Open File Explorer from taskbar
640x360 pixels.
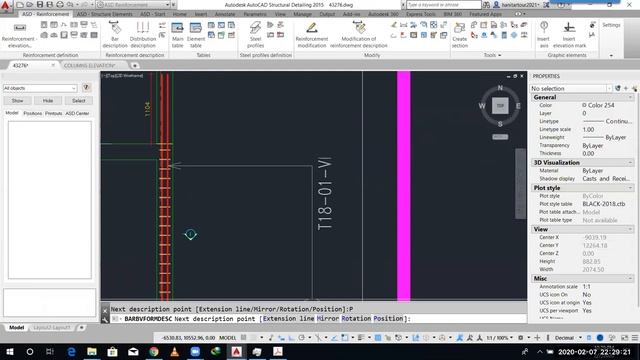coord(92,351)
